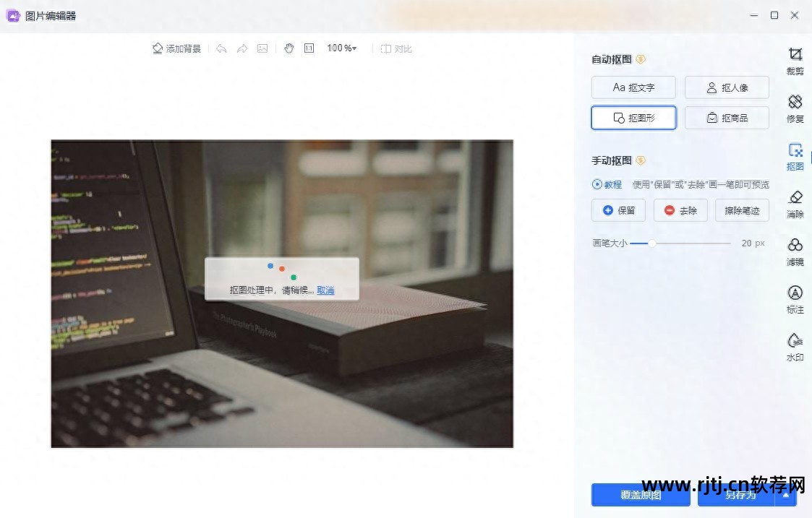Maximize the image editor window
Viewport: 812px width, 518px height.
[774, 15]
